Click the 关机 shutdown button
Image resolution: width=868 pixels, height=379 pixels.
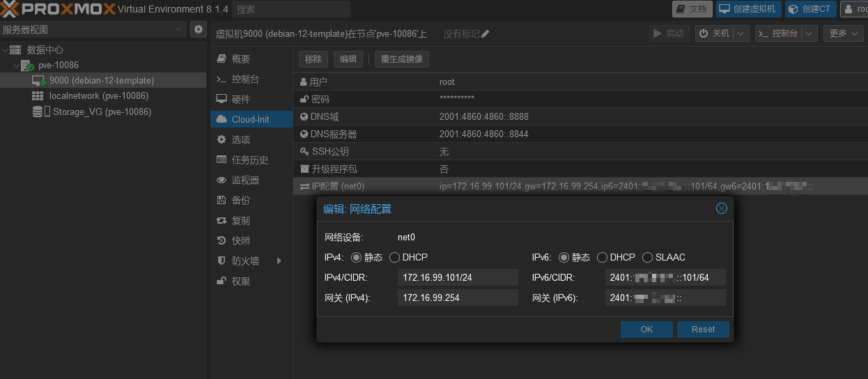715,33
